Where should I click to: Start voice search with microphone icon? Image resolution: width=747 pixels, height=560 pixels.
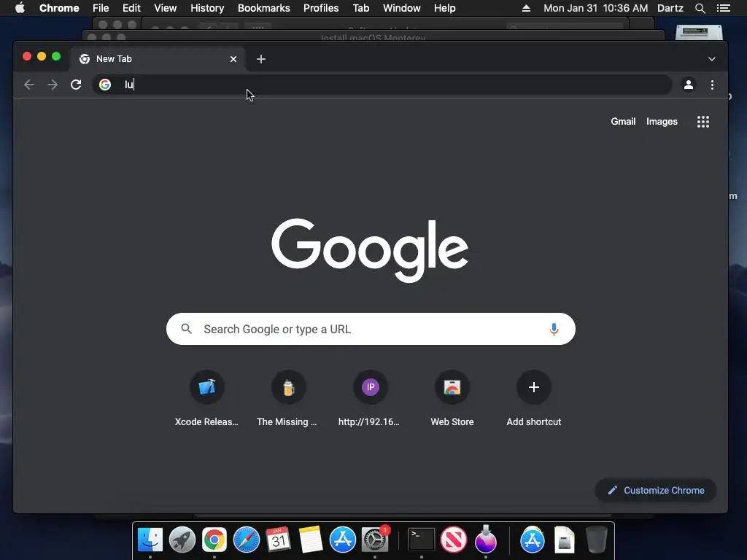tap(554, 329)
